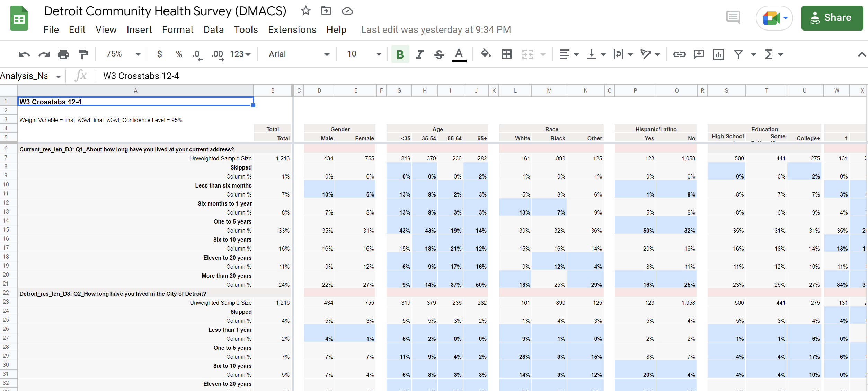Click the formula bar content
The image size is (868, 391).
click(141, 76)
